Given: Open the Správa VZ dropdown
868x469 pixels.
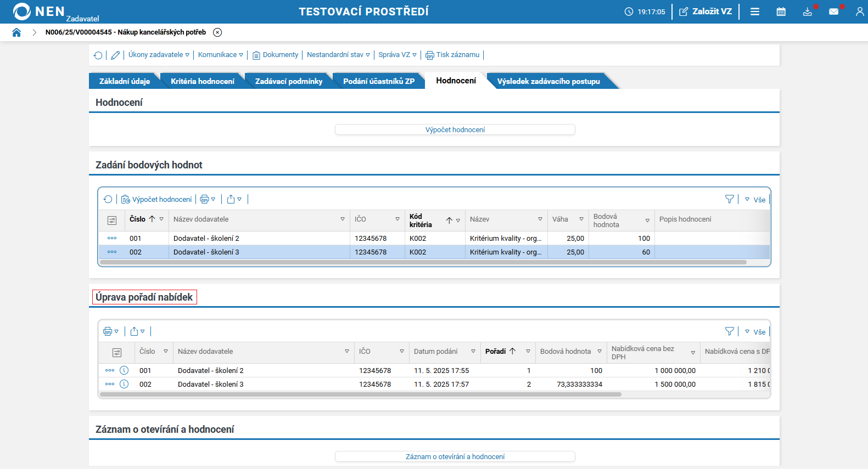Looking at the screenshot, I should click(397, 55).
